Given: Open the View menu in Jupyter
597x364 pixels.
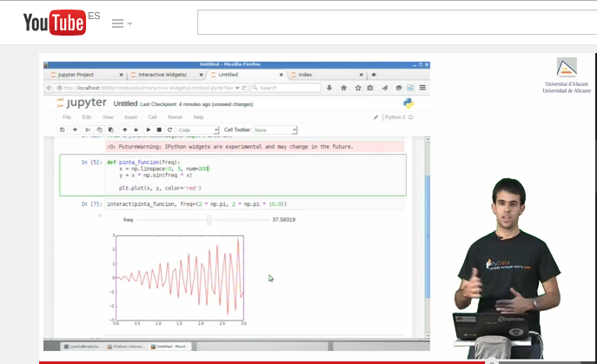Looking at the screenshot, I should (x=108, y=117).
